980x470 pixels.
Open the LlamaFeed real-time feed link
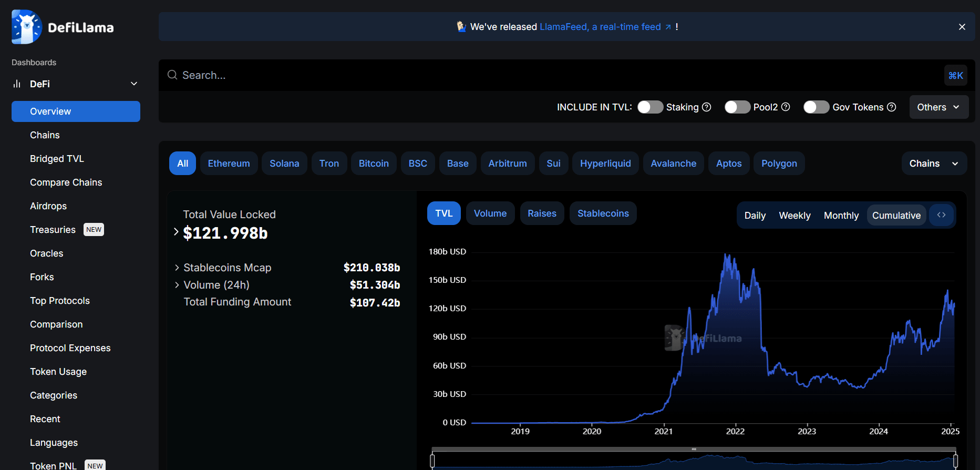point(605,27)
